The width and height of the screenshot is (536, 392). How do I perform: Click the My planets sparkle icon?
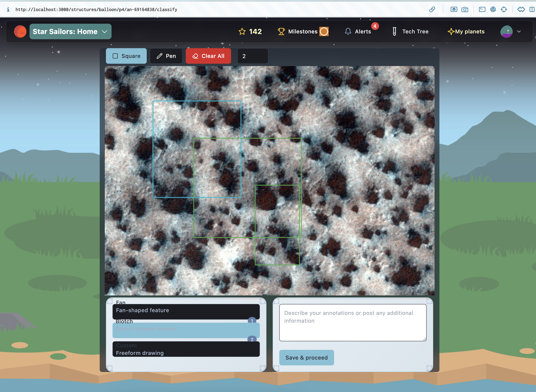pyautogui.click(x=450, y=31)
